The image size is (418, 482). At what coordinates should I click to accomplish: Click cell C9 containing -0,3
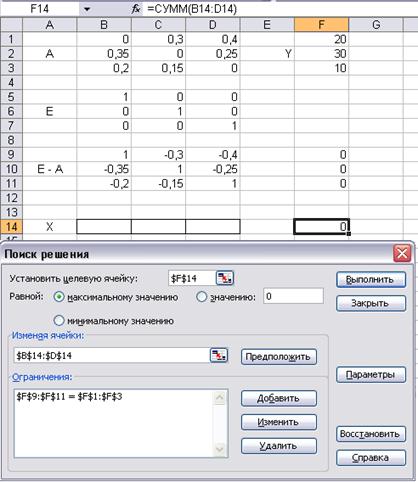point(158,155)
